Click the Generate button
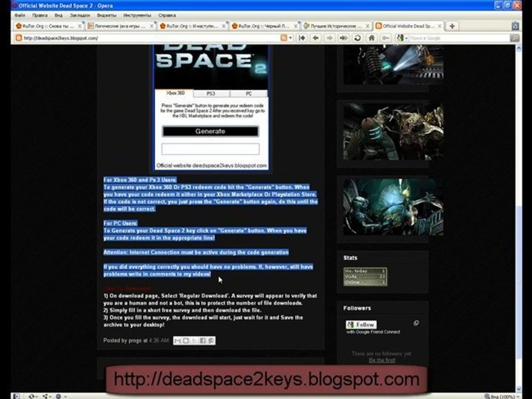 pyautogui.click(x=211, y=131)
